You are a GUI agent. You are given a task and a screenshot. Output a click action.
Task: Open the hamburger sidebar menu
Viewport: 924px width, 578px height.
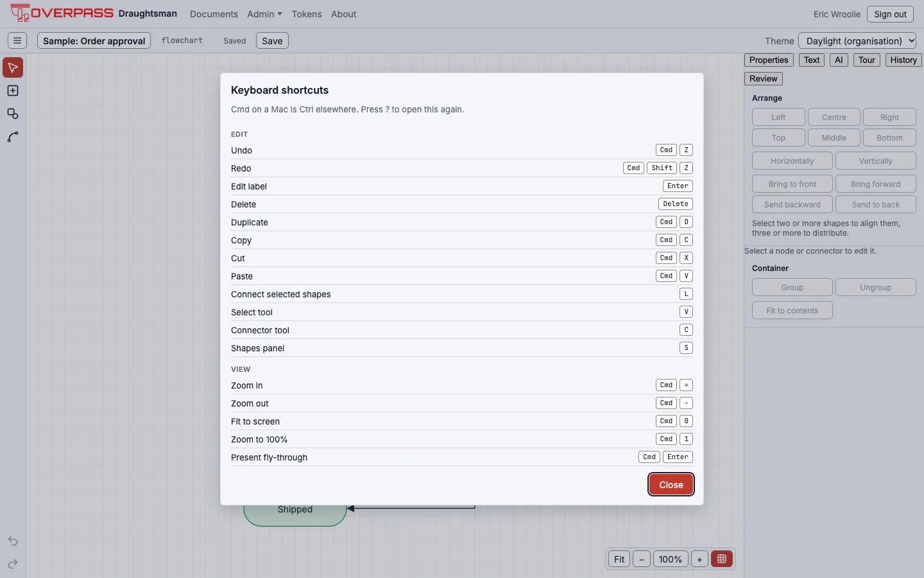(17, 40)
